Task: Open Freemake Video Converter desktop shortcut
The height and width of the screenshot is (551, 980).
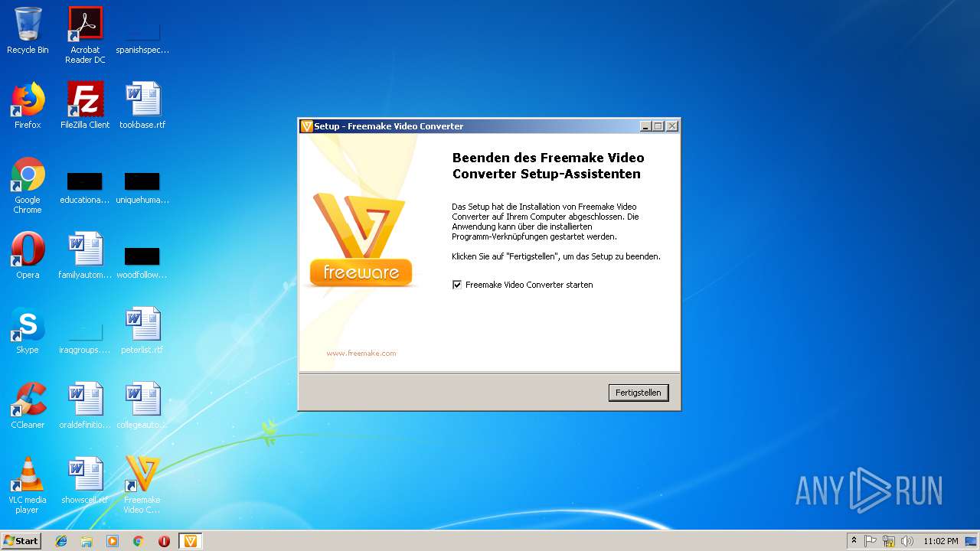Action: coord(142,485)
